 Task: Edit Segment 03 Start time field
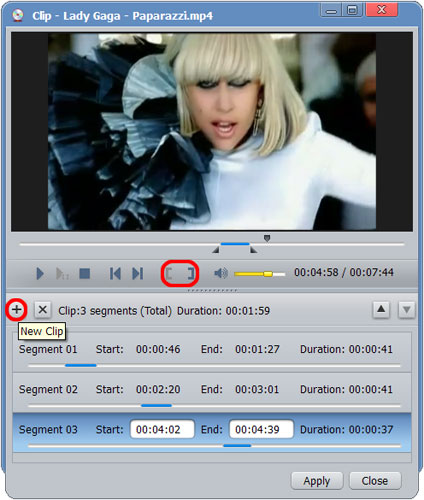pos(162,429)
